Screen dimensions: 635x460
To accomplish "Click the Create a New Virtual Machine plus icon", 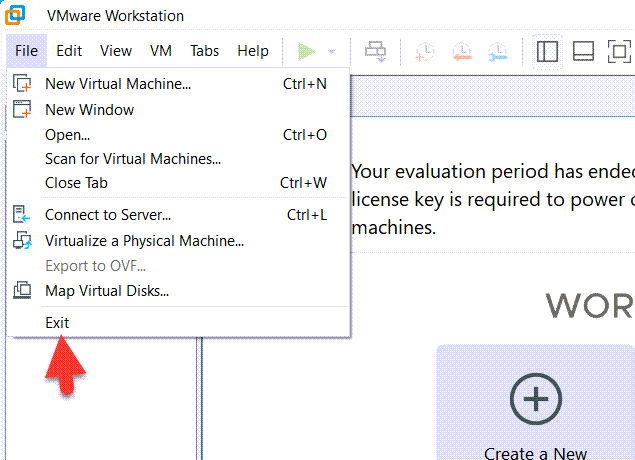I will click(x=536, y=399).
